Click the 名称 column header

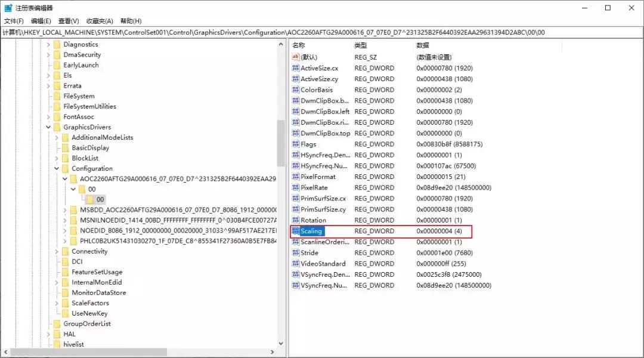click(316, 45)
